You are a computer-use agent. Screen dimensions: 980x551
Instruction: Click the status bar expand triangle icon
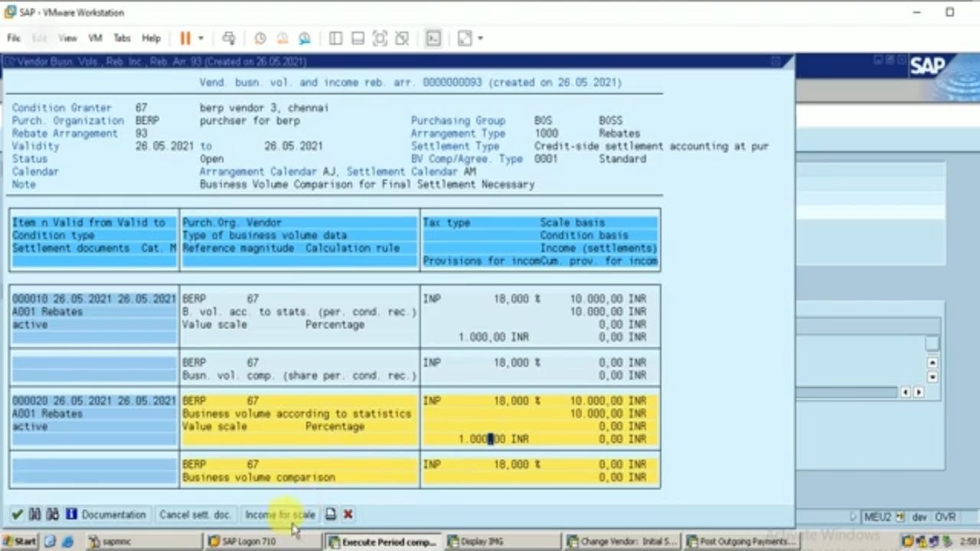click(x=854, y=517)
